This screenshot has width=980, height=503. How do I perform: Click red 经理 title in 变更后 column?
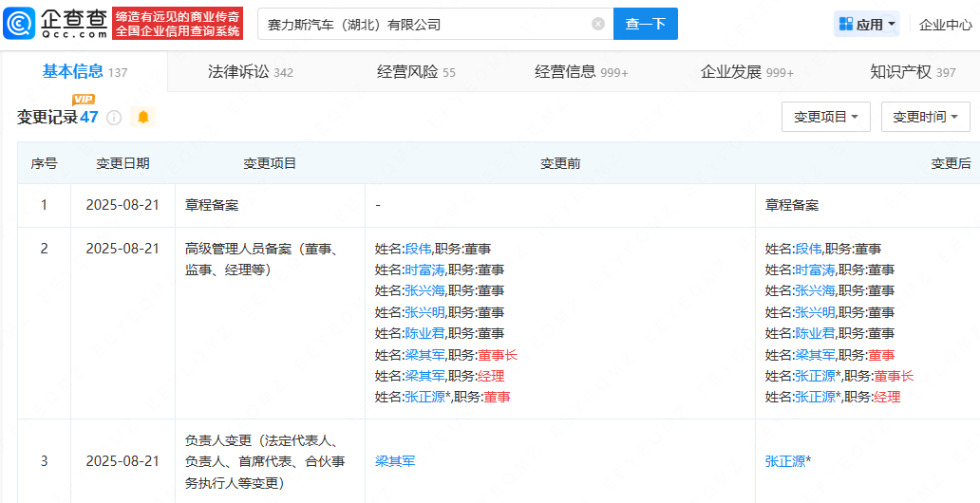click(888, 397)
